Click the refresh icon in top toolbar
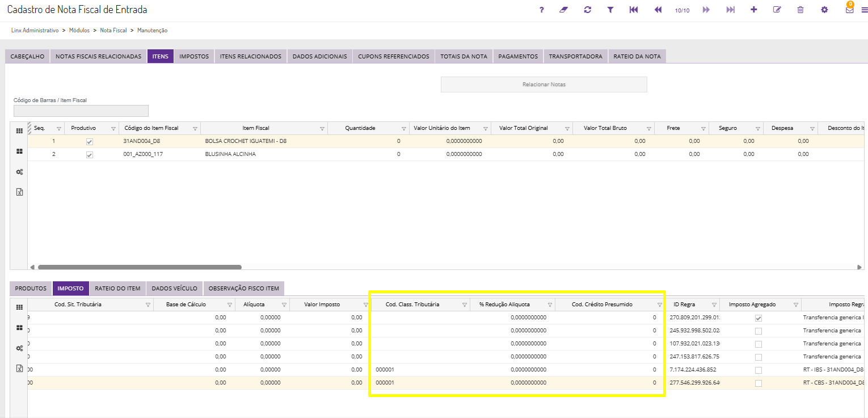 tap(588, 10)
